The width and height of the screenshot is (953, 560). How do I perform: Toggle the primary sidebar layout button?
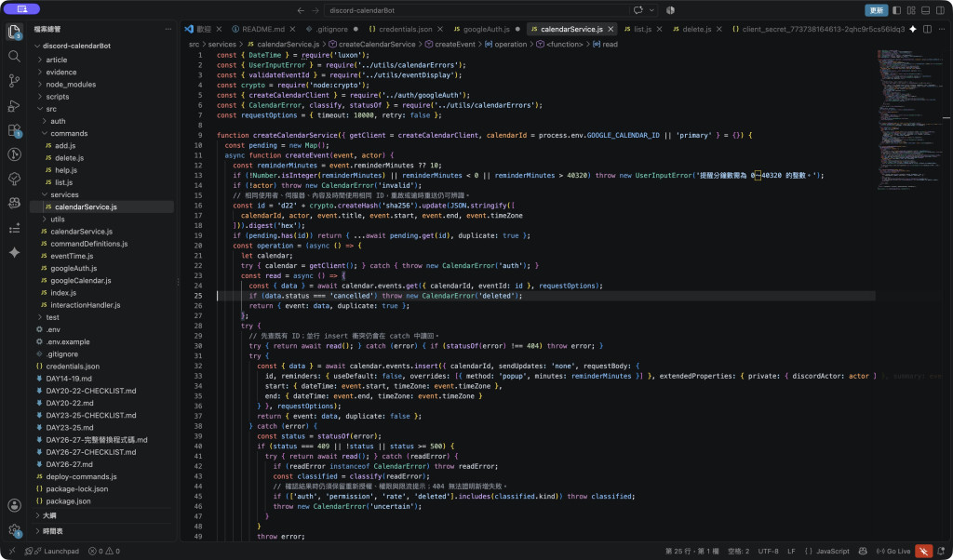896,10
